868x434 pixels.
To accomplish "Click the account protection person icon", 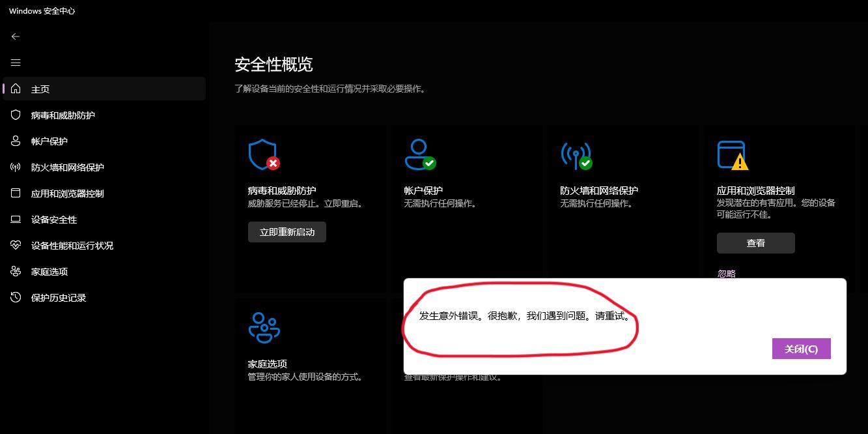I will tap(420, 155).
